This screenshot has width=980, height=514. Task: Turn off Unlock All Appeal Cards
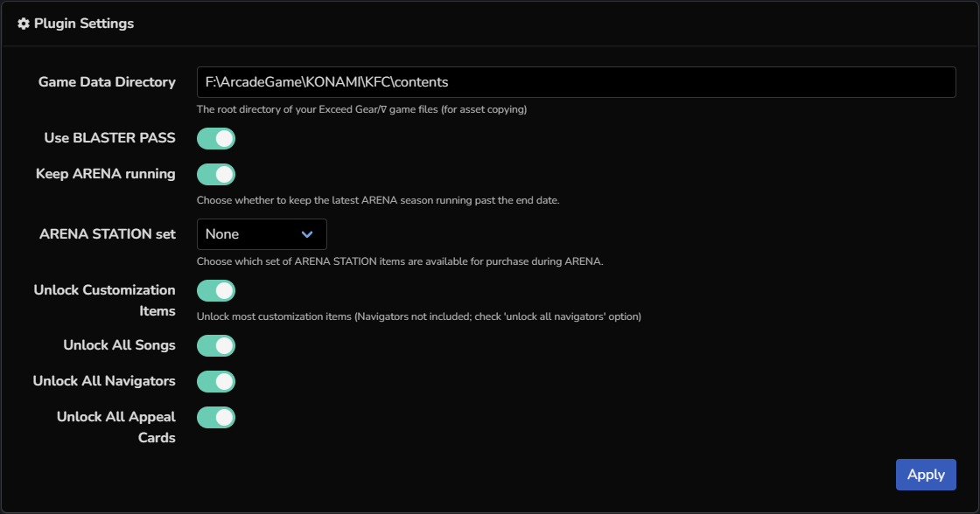coord(216,417)
